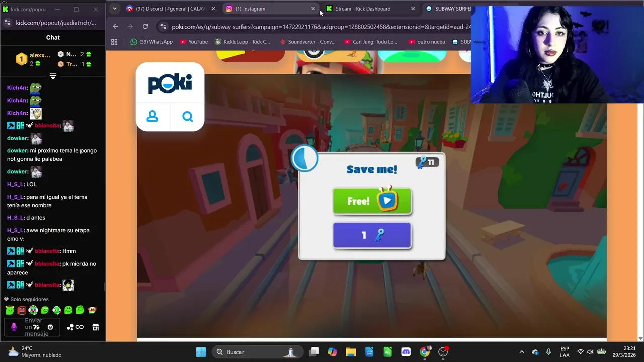Open the volume speaker tray icon
Screen dimensions: 644x362
point(590,352)
